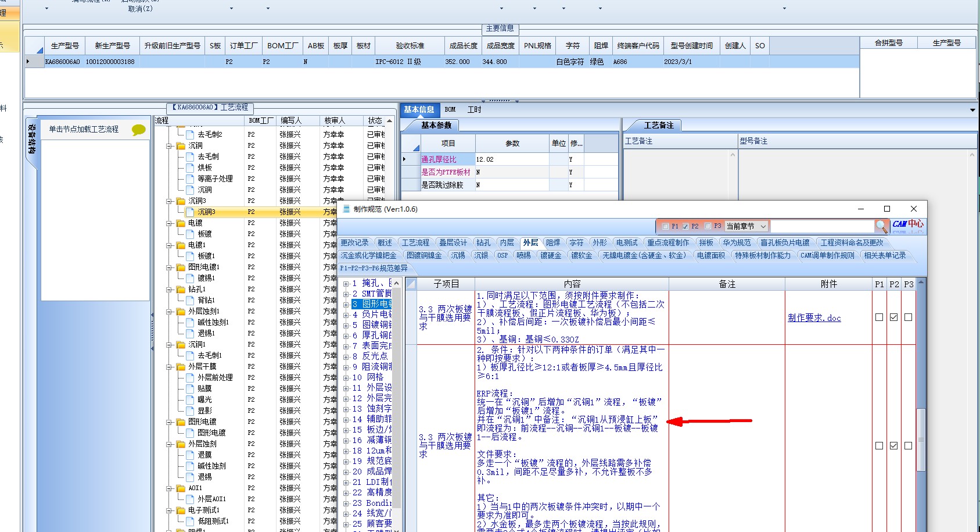Select the KA686006A0 production model row
This screenshot has width=980, height=532.
click(441, 62)
